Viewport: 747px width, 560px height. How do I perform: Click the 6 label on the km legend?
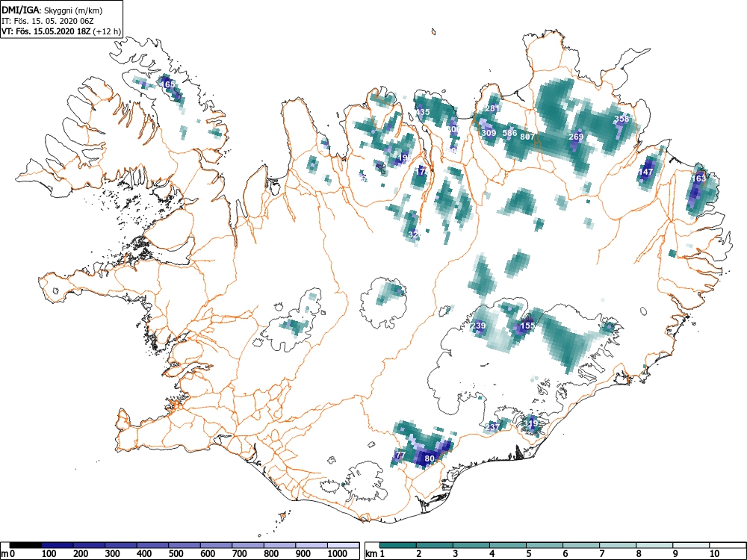565,554
